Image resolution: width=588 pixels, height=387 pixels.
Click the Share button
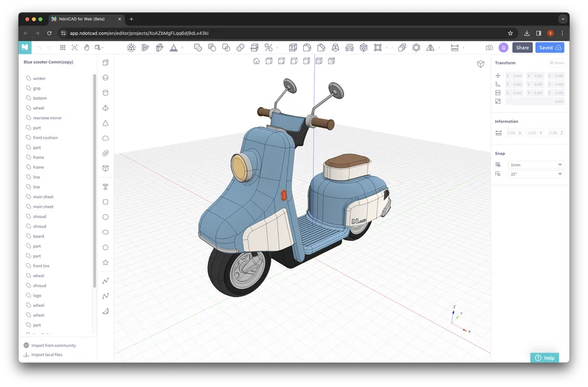click(x=522, y=48)
